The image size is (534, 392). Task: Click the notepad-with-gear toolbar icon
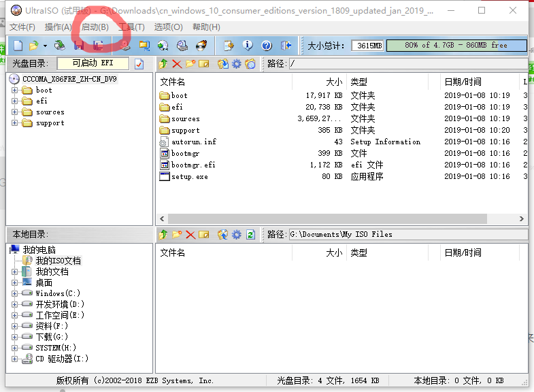coord(229,46)
